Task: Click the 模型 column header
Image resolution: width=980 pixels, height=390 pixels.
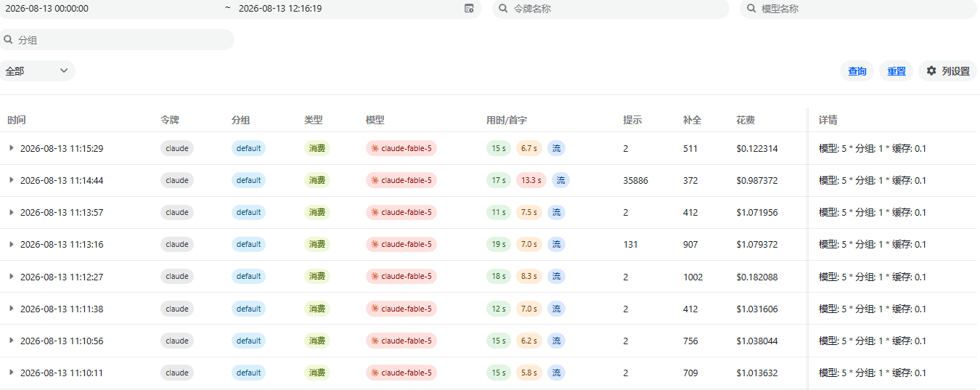Action: point(375,120)
